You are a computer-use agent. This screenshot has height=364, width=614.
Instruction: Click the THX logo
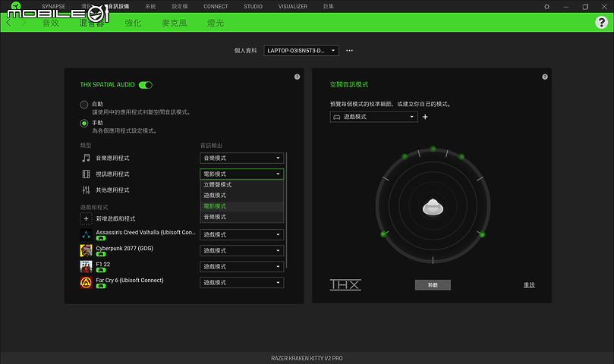pyautogui.click(x=345, y=284)
